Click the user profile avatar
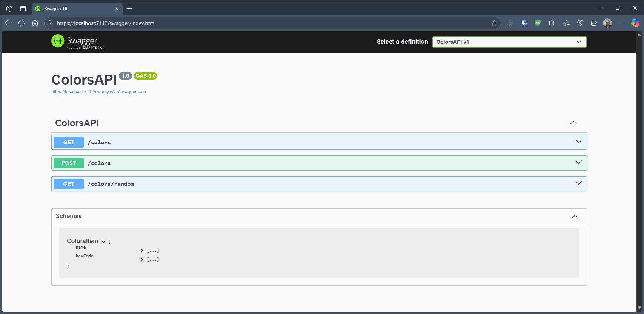Image resolution: width=644 pixels, height=314 pixels. tap(607, 23)
